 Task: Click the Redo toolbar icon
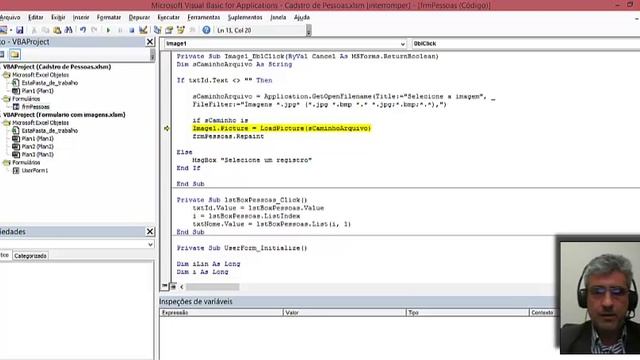tap(94, 30)
